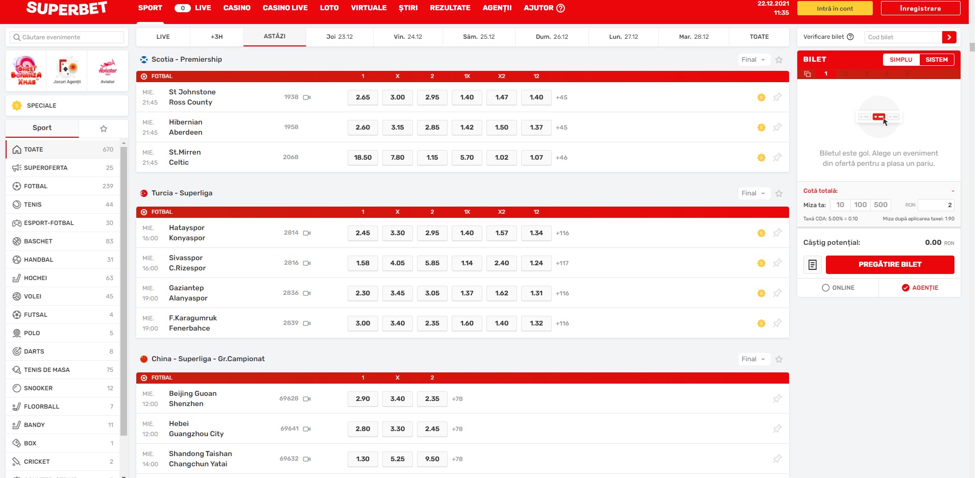980x478 pixels.
Task: Open the Sweet Bonanza Xmas game icon
Action: [26, 70]
